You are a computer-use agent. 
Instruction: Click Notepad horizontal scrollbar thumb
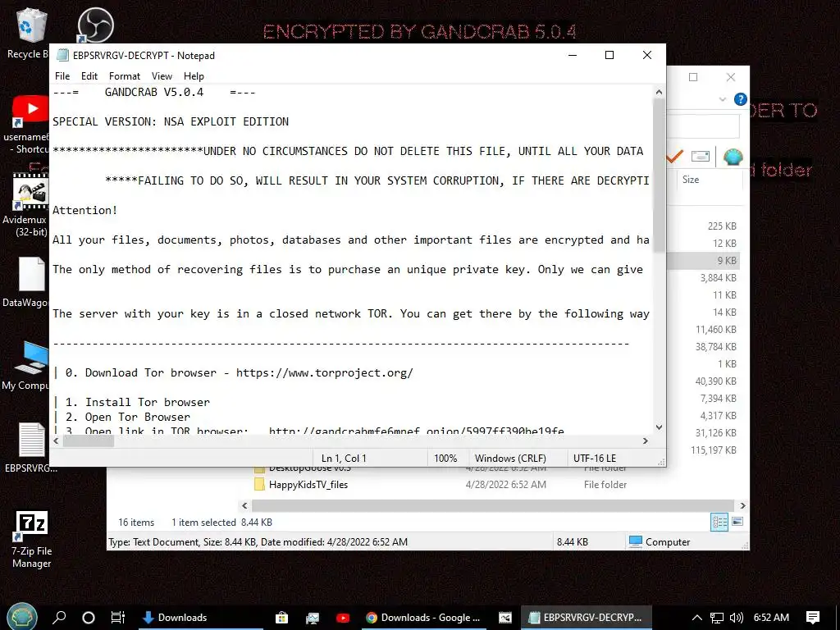click(89, 441)
